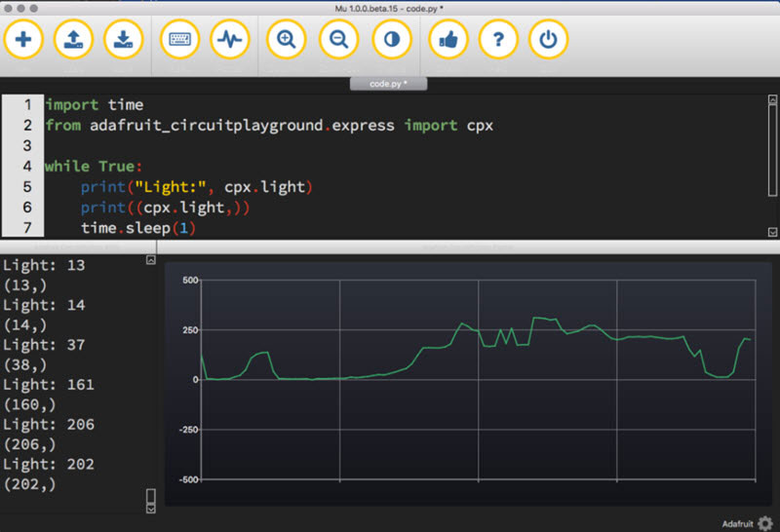780x532 pixels.
Task: Open the Serial keyboard icon
Action: [179, 40]
